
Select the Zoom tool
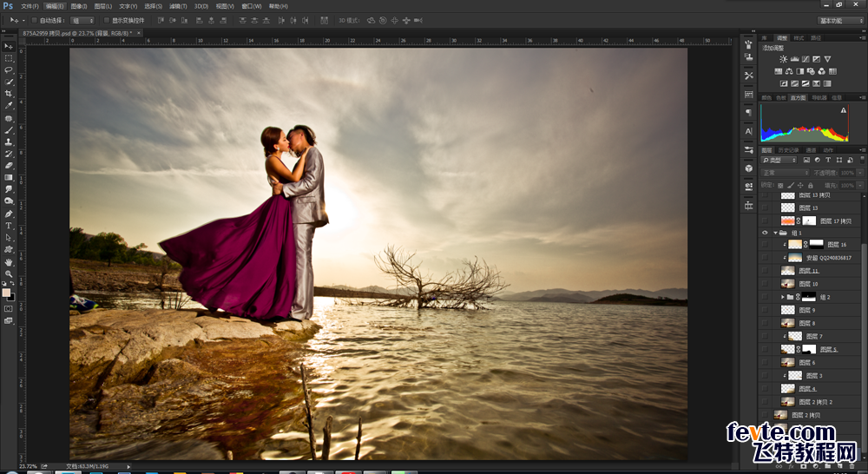pos(9,273)
